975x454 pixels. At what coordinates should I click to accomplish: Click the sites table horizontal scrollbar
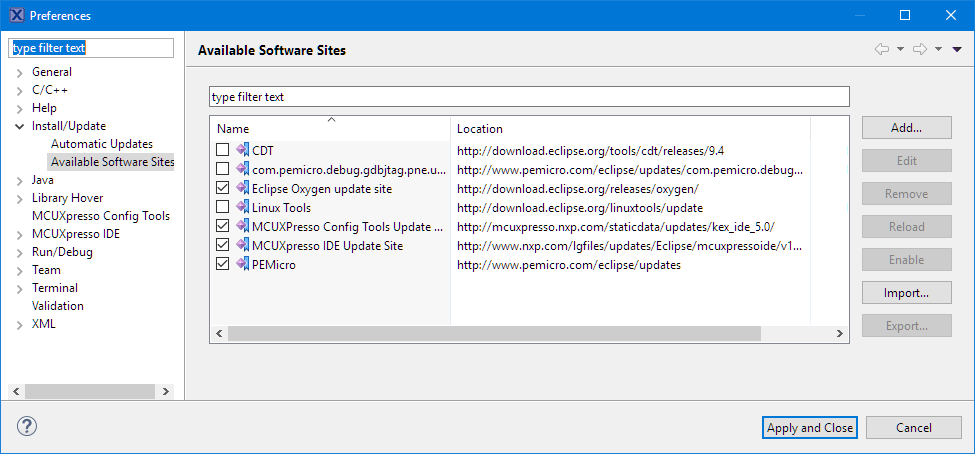(494, 333)
